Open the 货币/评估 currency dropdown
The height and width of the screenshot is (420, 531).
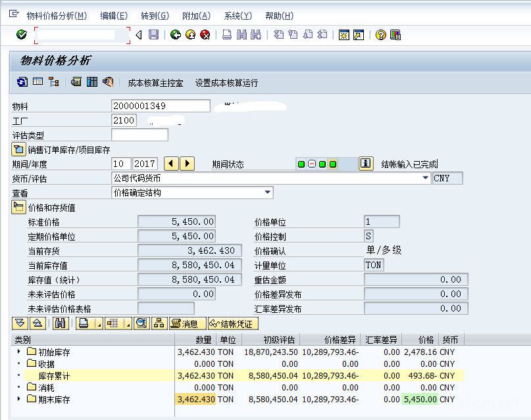[424, 177]
